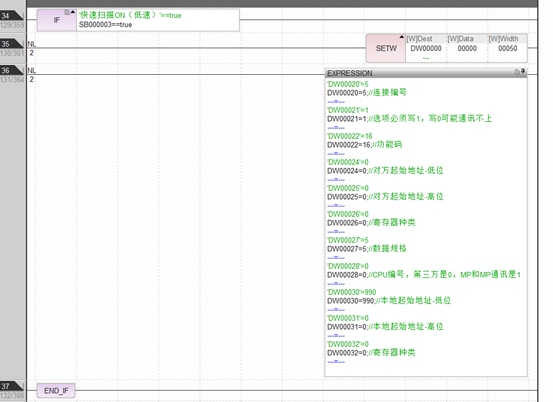Screen dimensions: 553x402
Task: Select the SETW instruction block
Action: 386,48
